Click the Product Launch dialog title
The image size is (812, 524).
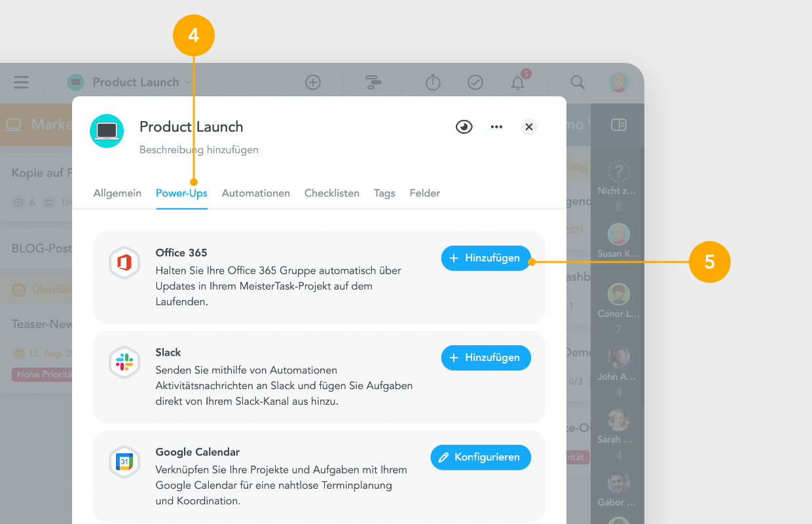(191, 127)
